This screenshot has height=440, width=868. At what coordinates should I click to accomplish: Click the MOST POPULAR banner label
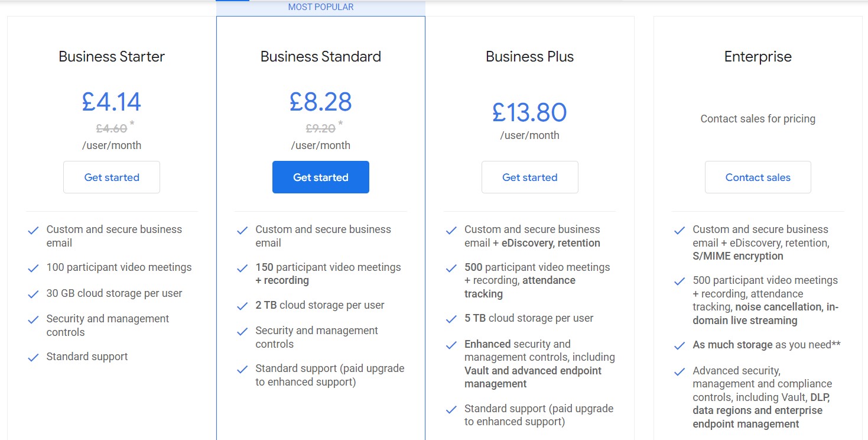point(321,7)
